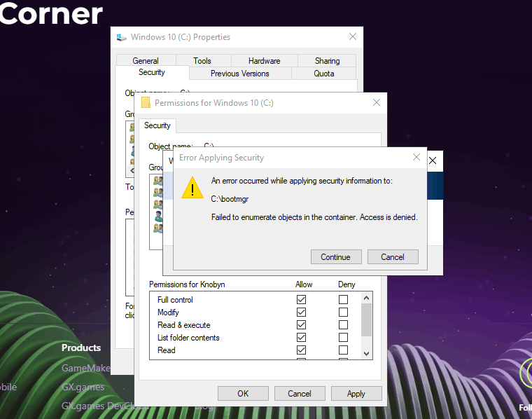
Task: Toggle Deny checkbox for Full control
Action: coord(344,299)
